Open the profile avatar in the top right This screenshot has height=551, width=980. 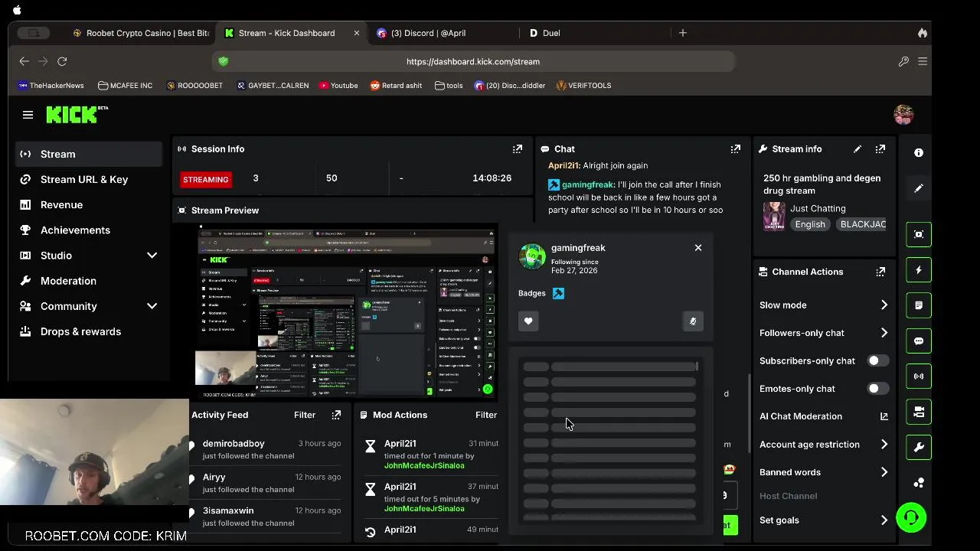pos(903,115)
